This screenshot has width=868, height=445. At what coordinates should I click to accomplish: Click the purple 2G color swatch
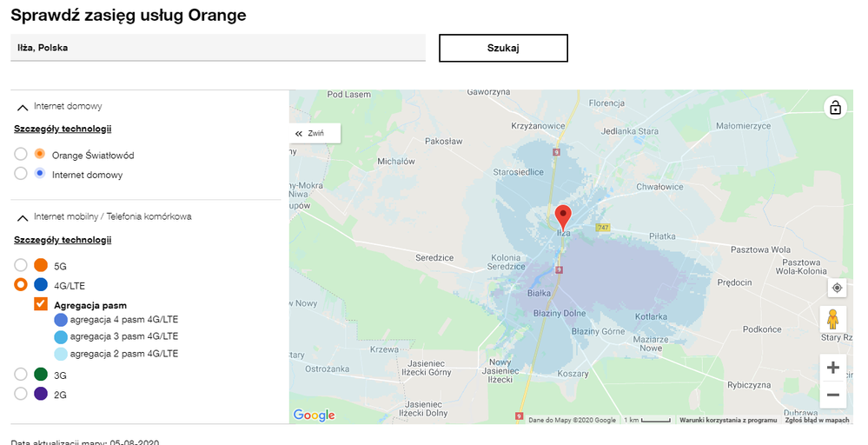(41, 394)
